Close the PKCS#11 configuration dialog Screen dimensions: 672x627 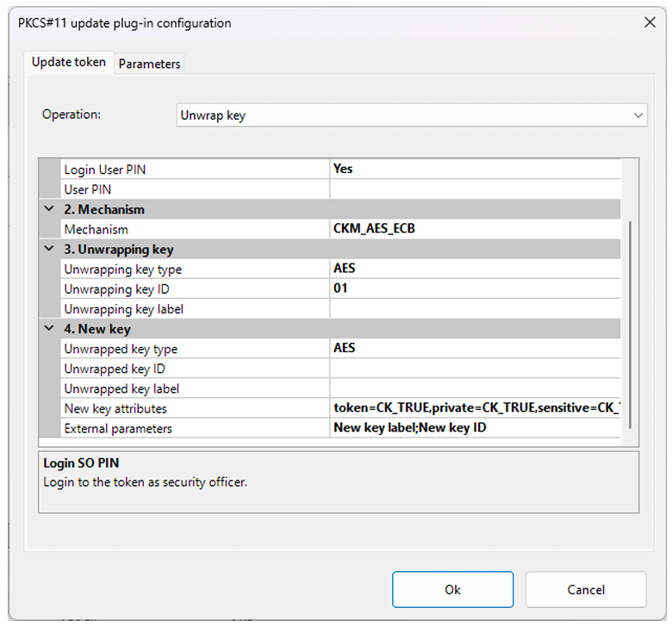650,22
